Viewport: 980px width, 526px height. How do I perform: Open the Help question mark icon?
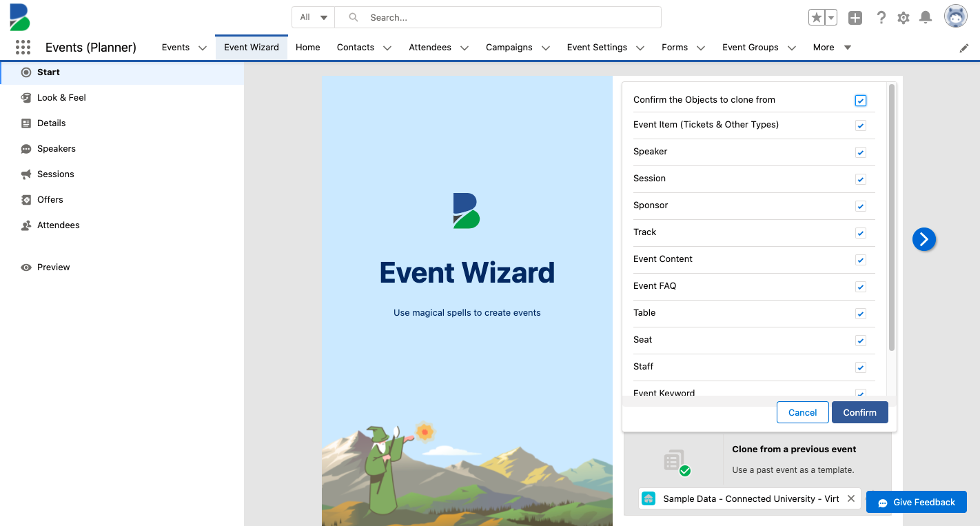881,18
